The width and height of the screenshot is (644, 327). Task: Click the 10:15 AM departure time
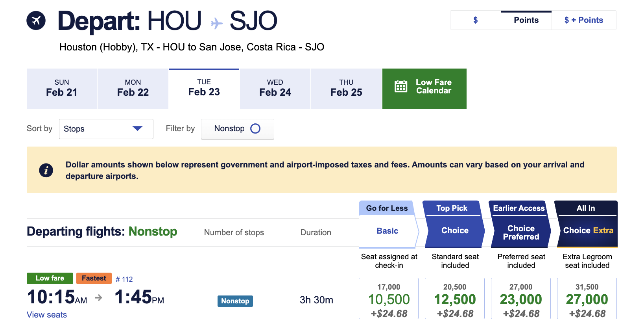coord(57,297)
